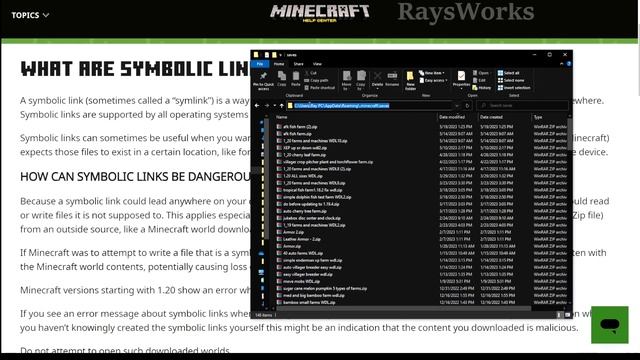This screenshot has width=640, height=360.
Task: Click the New folder icon
Action: [x=410, y=80]
